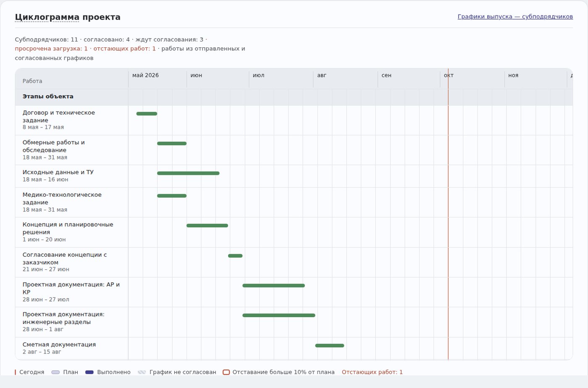Click the План legend swatch
The height and width of the screenshot is (388, 588).
click(55, 372)
